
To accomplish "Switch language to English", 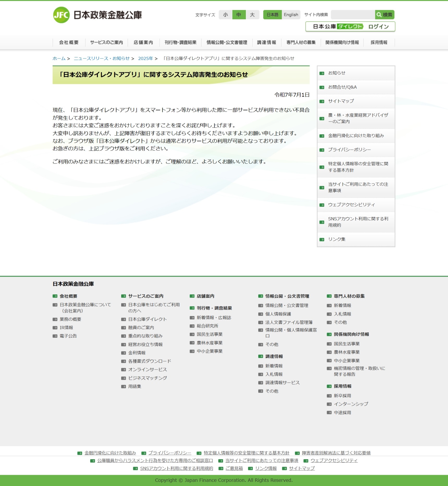I will (x=291, y=15).
